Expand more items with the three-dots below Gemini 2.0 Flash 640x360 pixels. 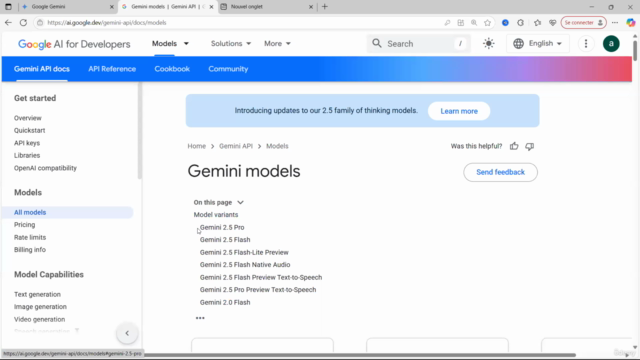point(200,318)
